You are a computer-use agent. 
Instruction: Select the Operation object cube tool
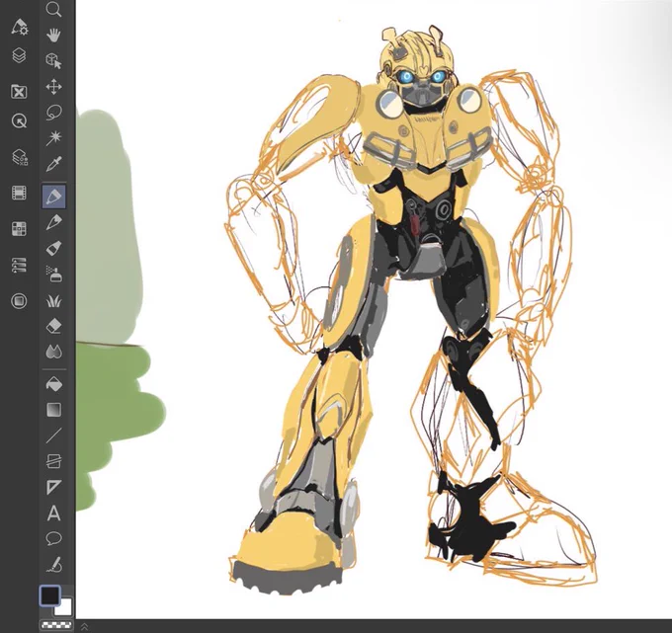53,60
